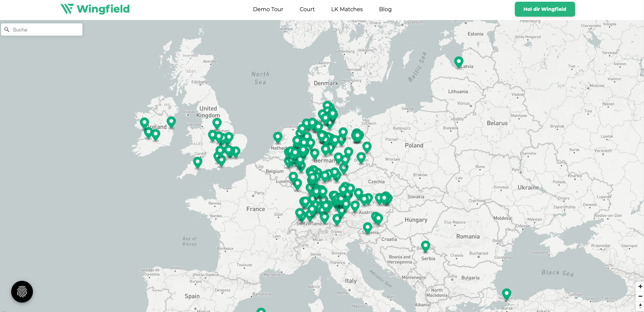
Task: Click the westernmost pin in Ireland
Action: [144, 122]
